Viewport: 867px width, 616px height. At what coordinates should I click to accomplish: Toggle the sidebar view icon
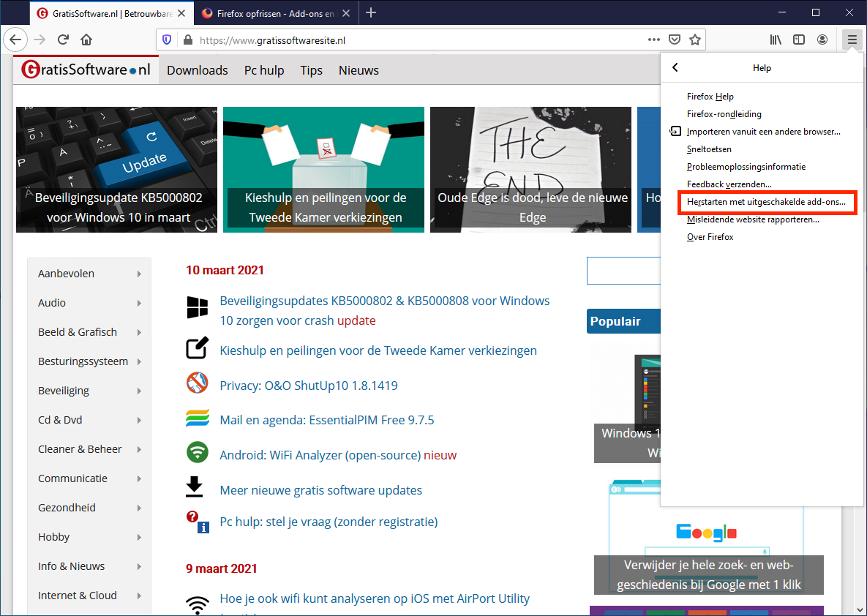pos(799,40)
